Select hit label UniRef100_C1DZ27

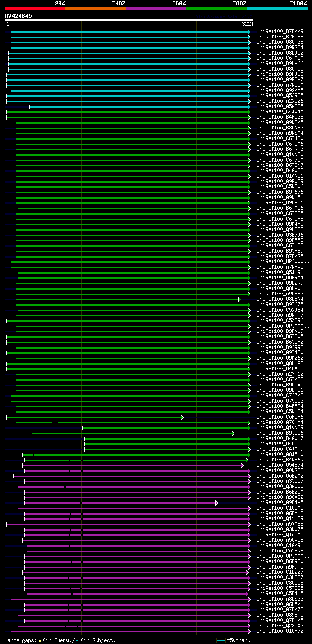pyautogui.click(x=280, y=572)
